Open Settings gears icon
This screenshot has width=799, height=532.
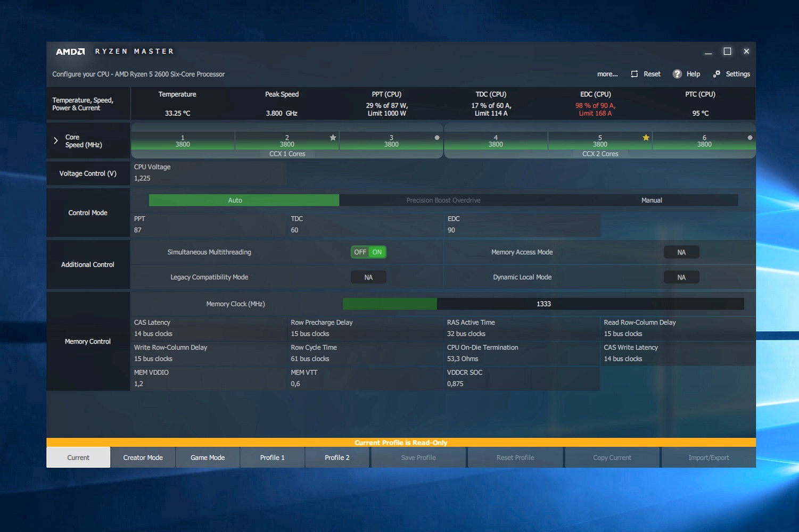tap(716, 74)
